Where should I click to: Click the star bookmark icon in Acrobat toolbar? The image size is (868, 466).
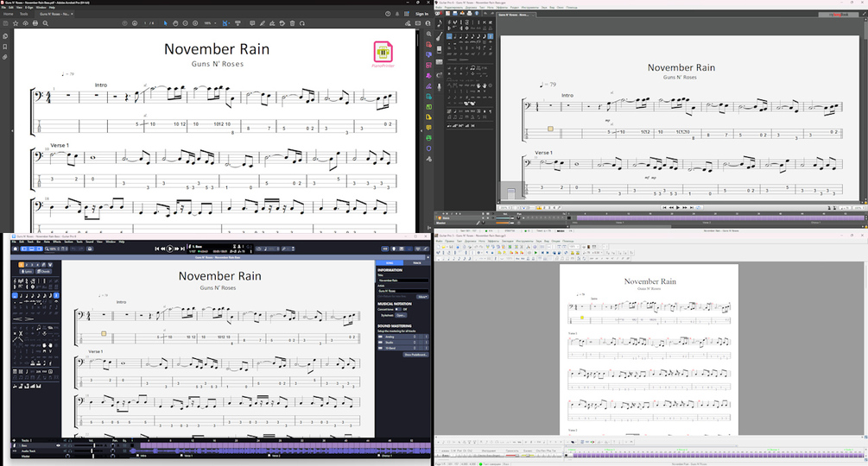point(16,23)
